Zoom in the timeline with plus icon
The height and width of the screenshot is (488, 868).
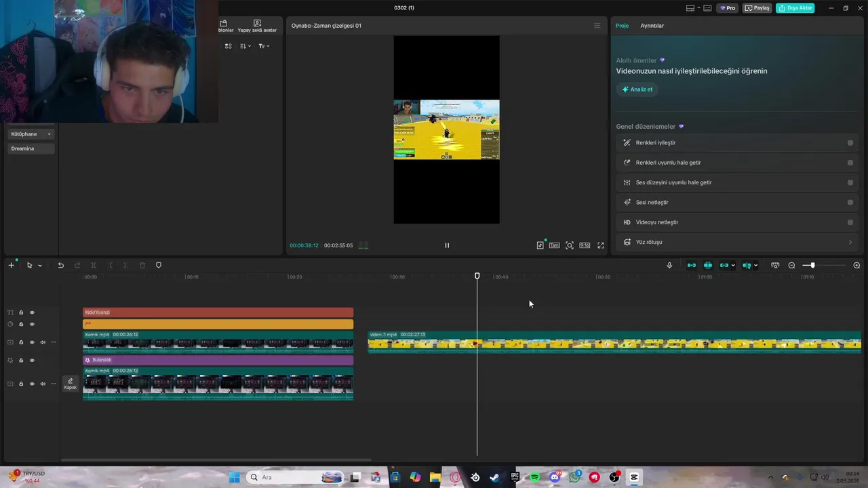[856, 265]
